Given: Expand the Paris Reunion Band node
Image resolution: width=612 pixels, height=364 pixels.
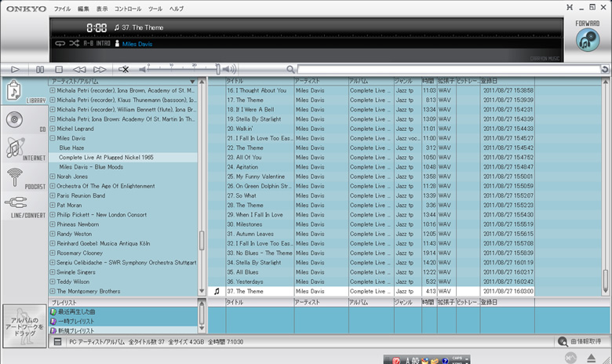Looking at the screenshot, I should click(x=53, y=195).
